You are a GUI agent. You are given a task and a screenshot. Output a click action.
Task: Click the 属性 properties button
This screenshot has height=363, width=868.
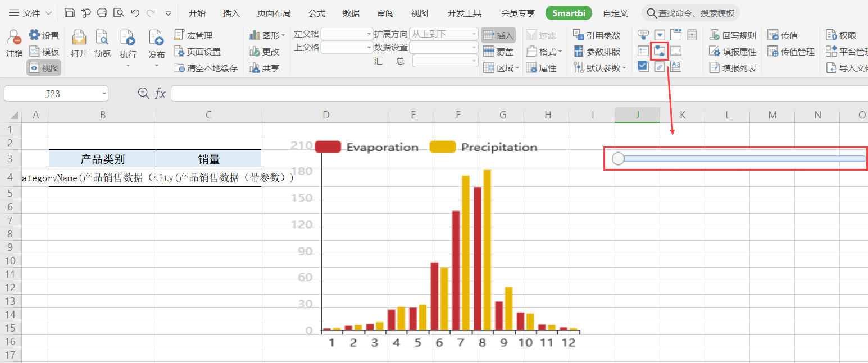click(541, 68)
